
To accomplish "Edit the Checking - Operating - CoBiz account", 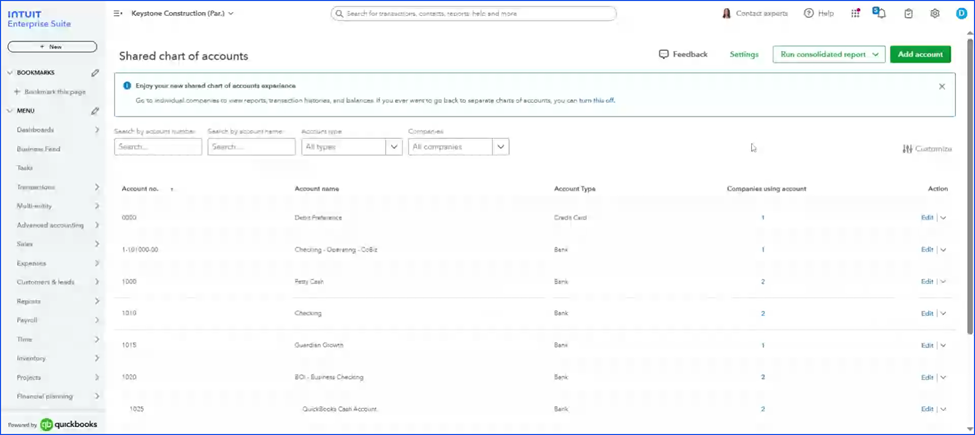I will point(927,250).
